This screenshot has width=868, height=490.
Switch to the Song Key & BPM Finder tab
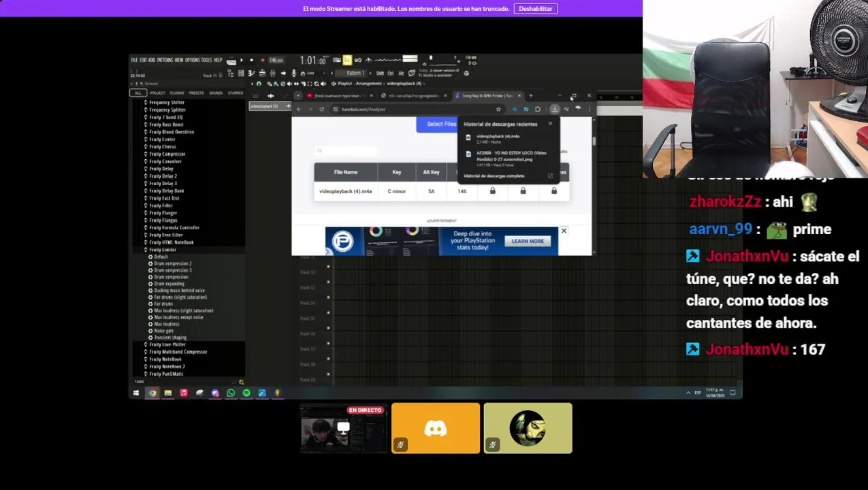pos(487,96)
